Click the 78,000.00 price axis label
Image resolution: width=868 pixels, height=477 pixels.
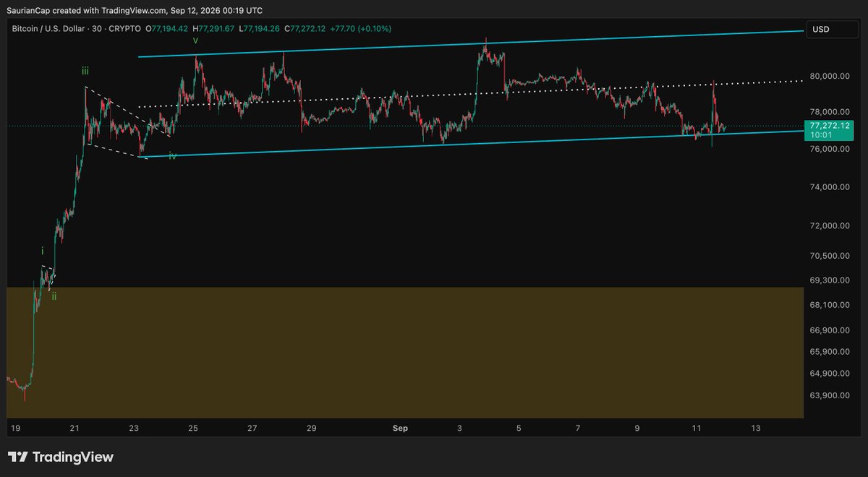[829, 112]
